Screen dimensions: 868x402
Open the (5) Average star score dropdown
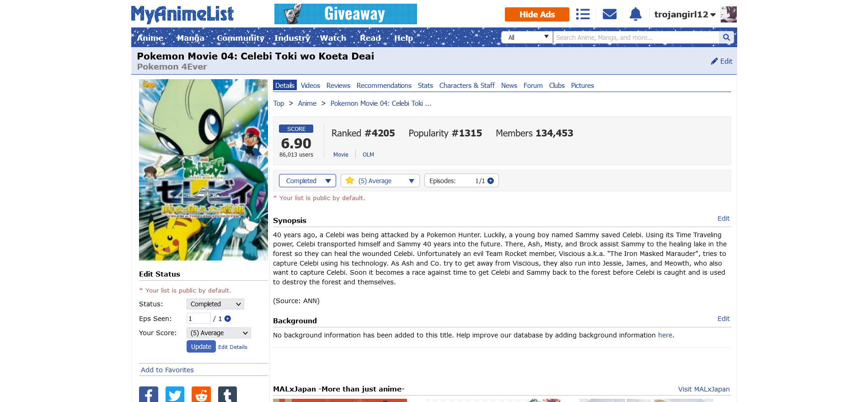pos(380,181)
